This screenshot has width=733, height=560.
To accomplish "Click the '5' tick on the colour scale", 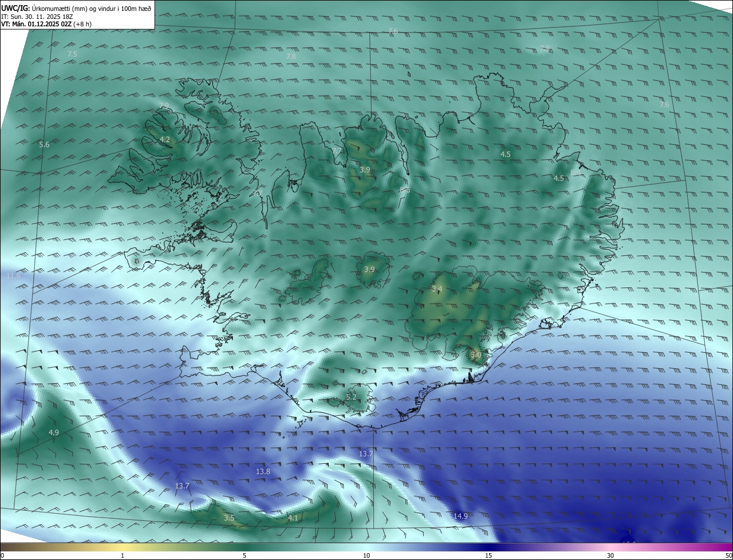I will click(x=245, y=555).
